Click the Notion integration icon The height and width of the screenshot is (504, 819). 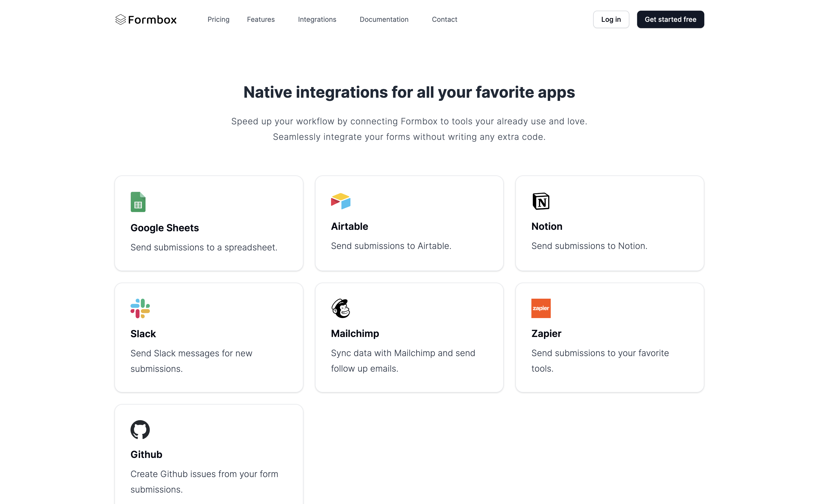pos(541,201)
